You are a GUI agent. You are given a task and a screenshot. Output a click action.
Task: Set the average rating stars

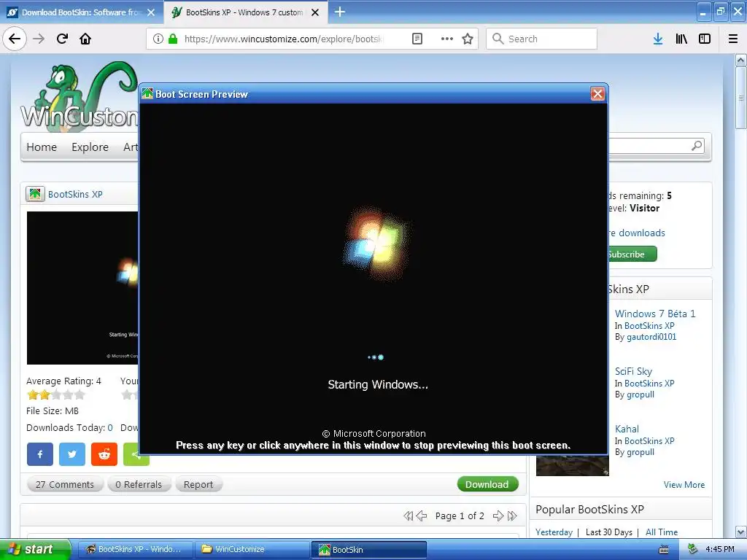click(x=56, y=394)
